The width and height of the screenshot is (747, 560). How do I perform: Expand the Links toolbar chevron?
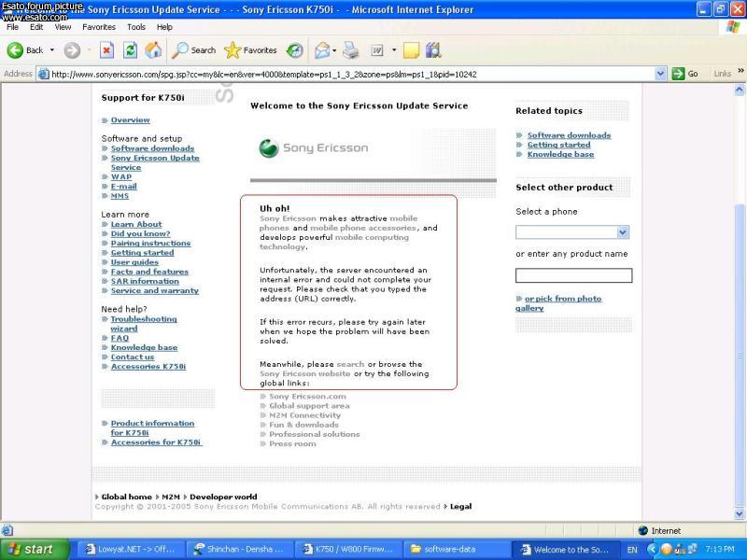(x=740, y=71)
